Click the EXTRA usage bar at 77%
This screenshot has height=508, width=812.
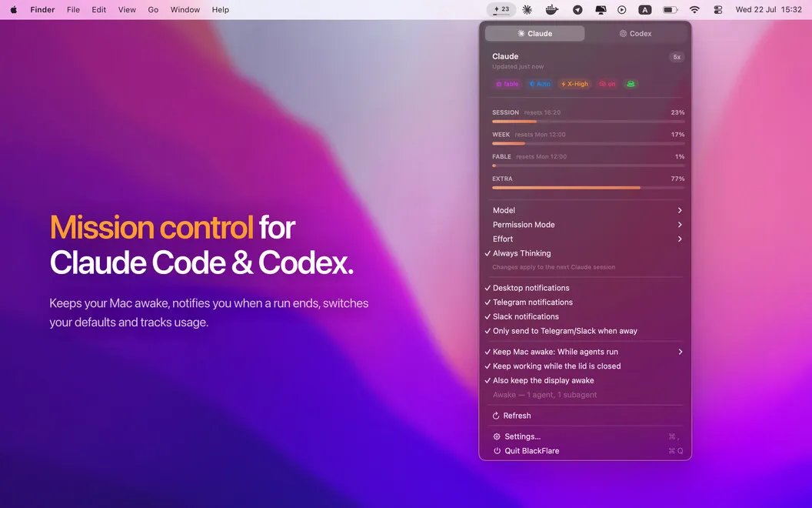pos(588,188)
